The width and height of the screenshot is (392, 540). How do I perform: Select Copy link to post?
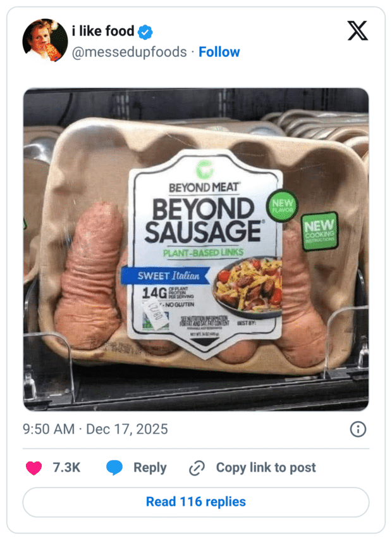[266, 468]
